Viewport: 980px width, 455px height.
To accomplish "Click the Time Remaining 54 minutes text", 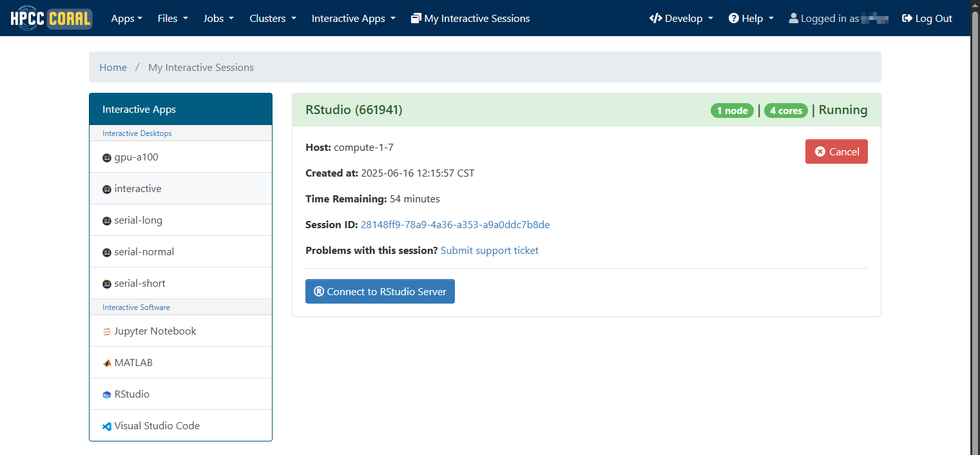I will point(372,199).
